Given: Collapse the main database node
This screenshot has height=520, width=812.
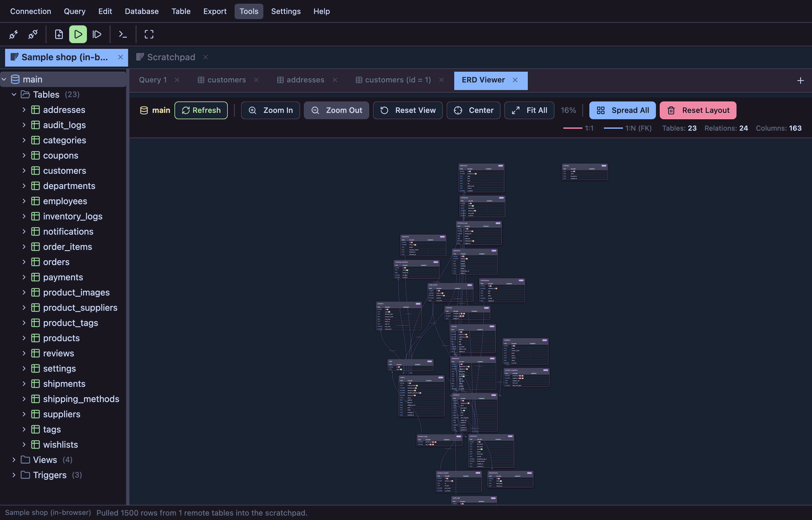Looking at the screenshot, I should point(4,79).
